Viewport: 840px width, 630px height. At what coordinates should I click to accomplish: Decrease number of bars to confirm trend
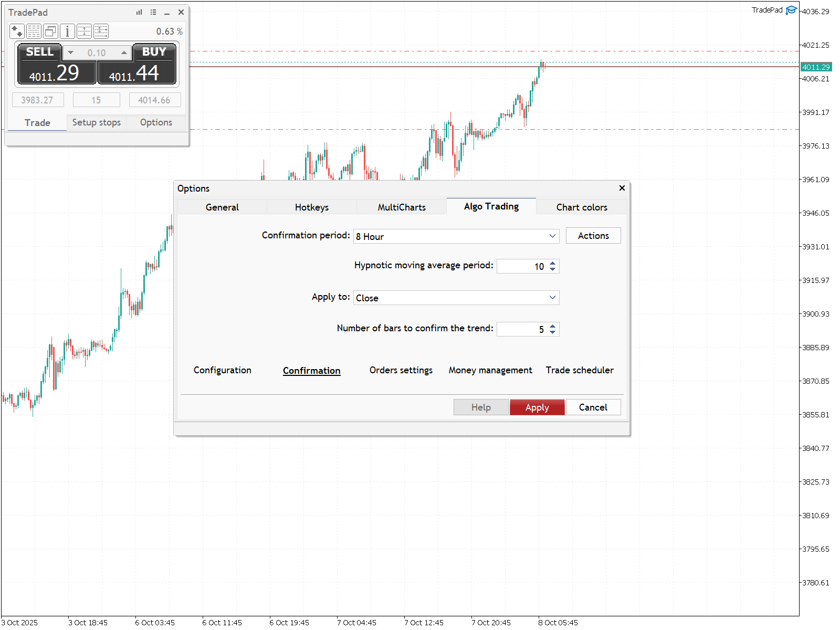point(553,332)
